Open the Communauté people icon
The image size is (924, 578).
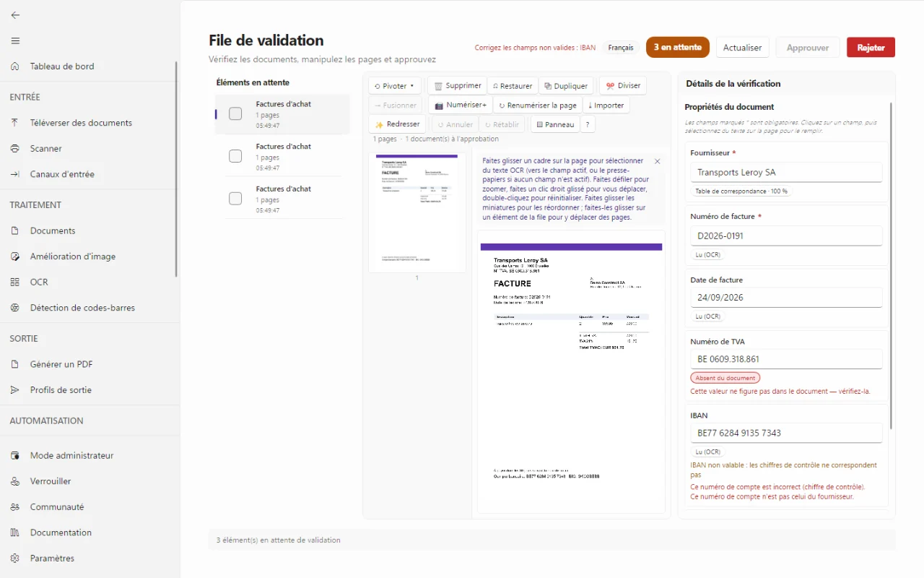(x=15, y=507)
